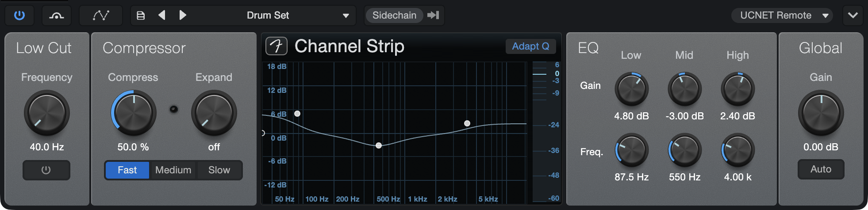This screenshot has height=210, width=868.
Task: Click the Compress amount knob
Action: click(x=134, y=113)
